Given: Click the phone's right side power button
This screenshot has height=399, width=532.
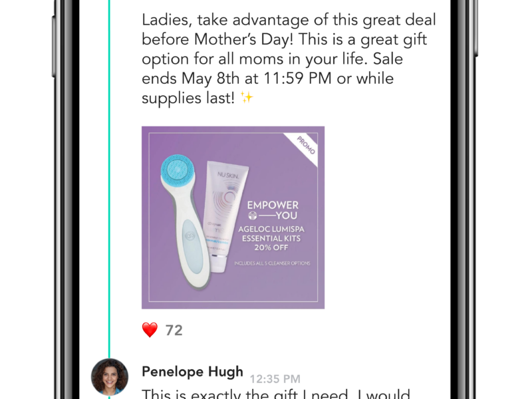Looking at the screenshot, I should (476, 27).
